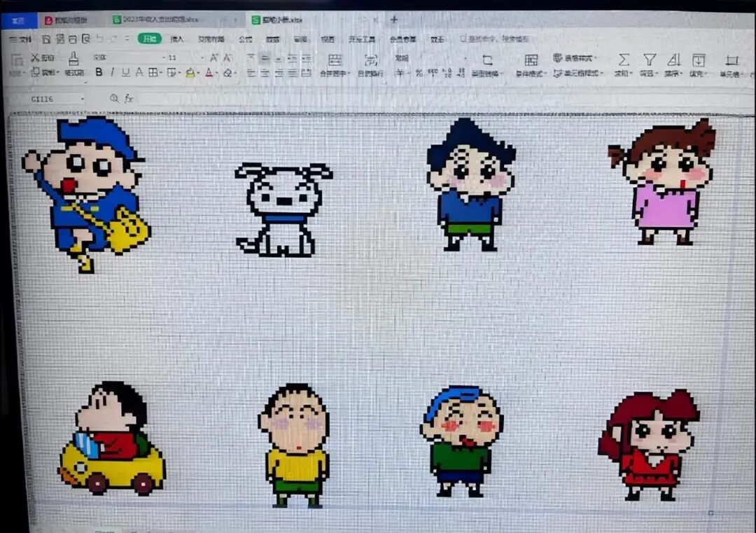
Task: Select the Format Painter (格式刷) brush
Action: [x=73, y=58]
